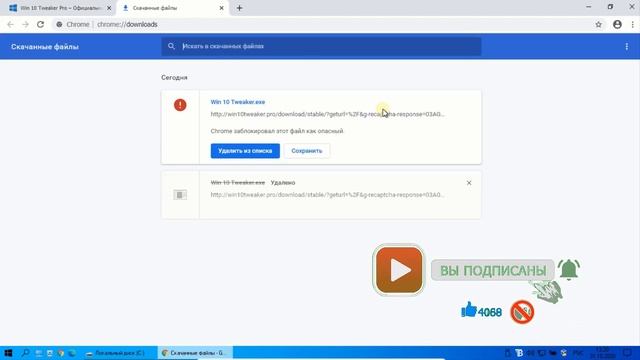This screenshot has height=360, width=640.
Task: Open the pinned Edge icon in the taskbar
Action: [72, 353]
